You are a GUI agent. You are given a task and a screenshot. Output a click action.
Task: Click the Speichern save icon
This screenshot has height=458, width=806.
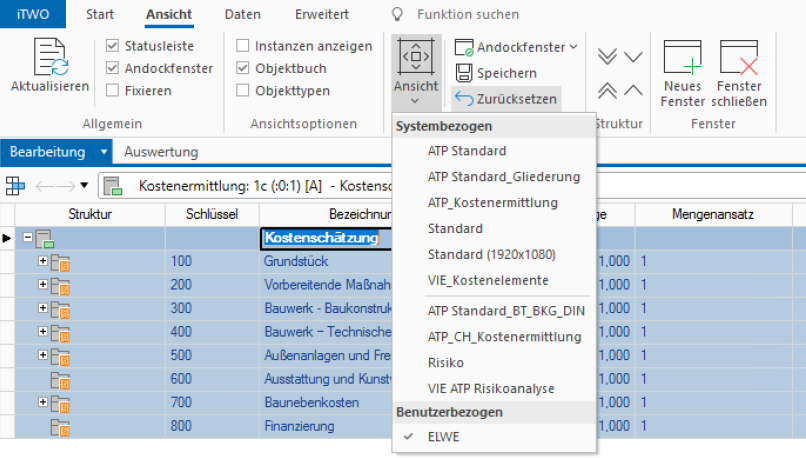[464, 73]
